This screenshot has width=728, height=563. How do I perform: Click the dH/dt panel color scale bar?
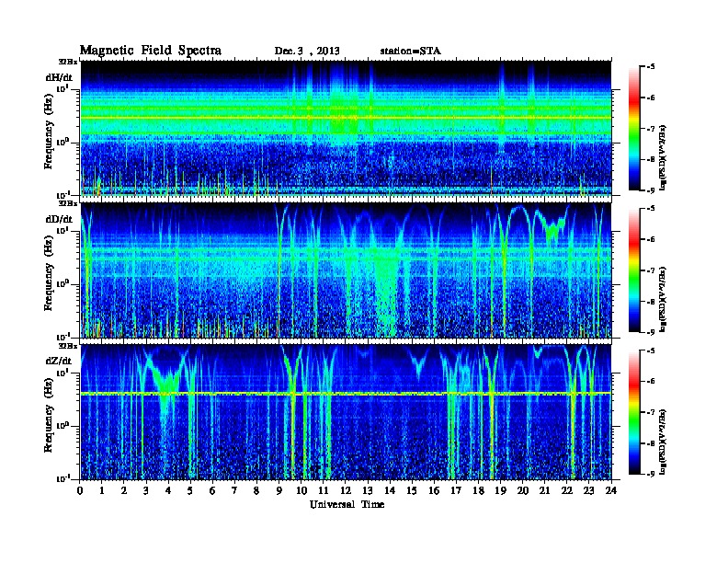pyautogui.click(x=634, y=129)
